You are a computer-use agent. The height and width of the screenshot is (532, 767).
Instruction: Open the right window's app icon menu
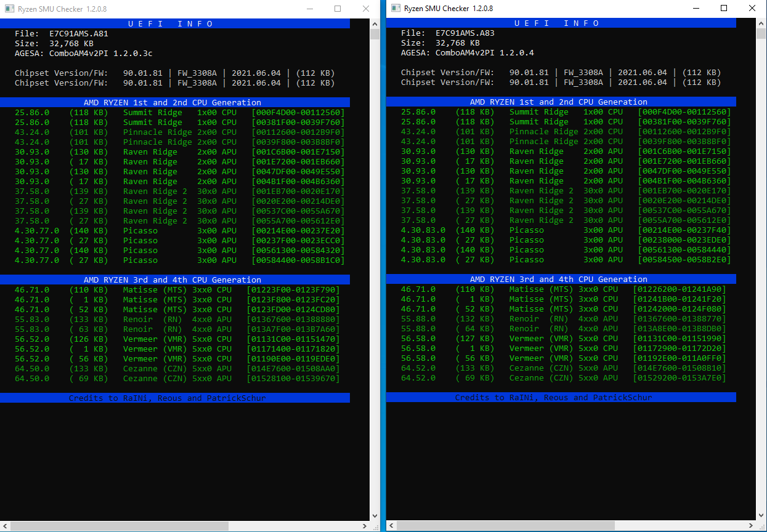395,9
